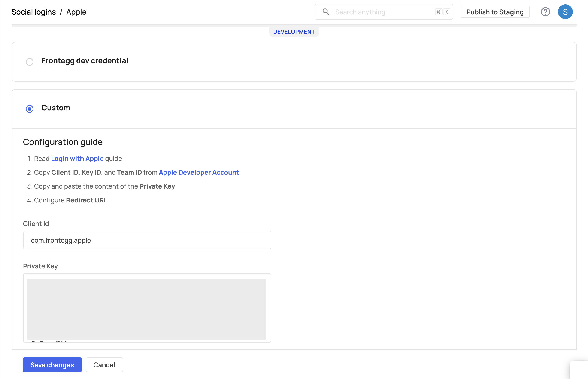588x379 pixels.
Task: Click the Frontegg dev credential label
Action: (85, 60)
